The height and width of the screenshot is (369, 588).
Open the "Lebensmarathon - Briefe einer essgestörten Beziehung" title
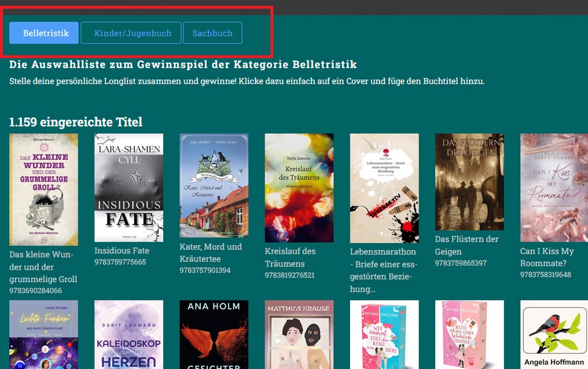(x=384, y=270)
